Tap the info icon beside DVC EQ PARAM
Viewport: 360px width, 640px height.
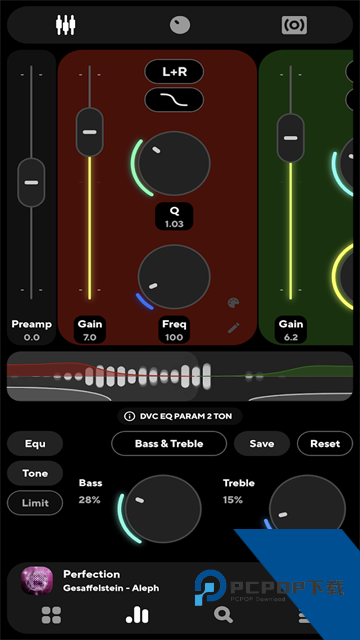[x=129, y=416]
